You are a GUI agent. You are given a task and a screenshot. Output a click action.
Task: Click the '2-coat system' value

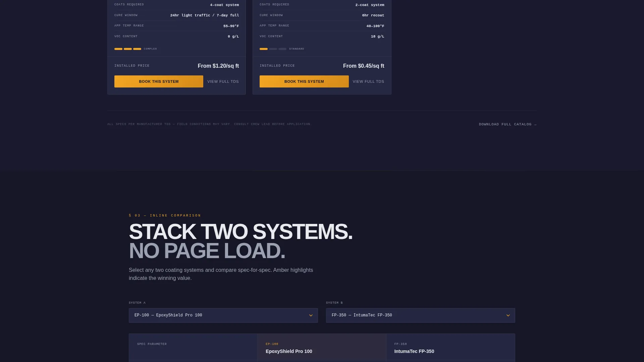click(x=370, y=5)
